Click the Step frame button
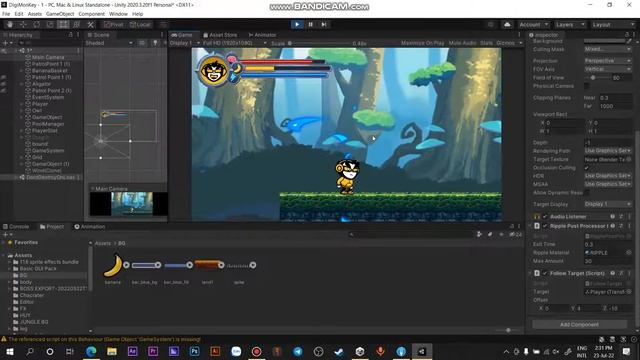This screenshot has width=640, height=360. (x=324, y=24)
